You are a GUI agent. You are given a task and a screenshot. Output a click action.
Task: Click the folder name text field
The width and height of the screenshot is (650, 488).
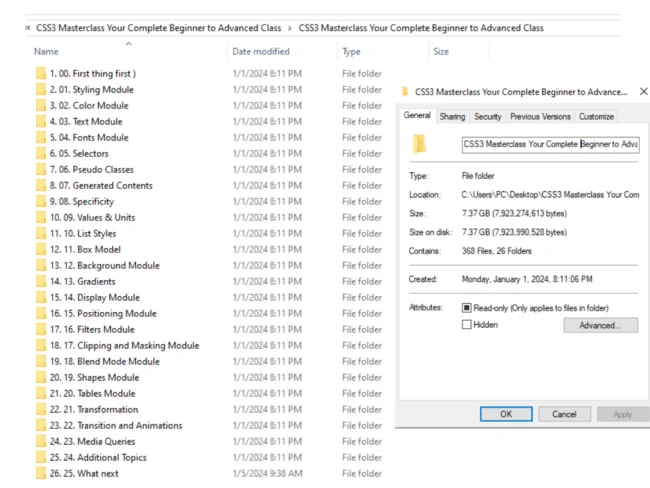pos(550,144)
